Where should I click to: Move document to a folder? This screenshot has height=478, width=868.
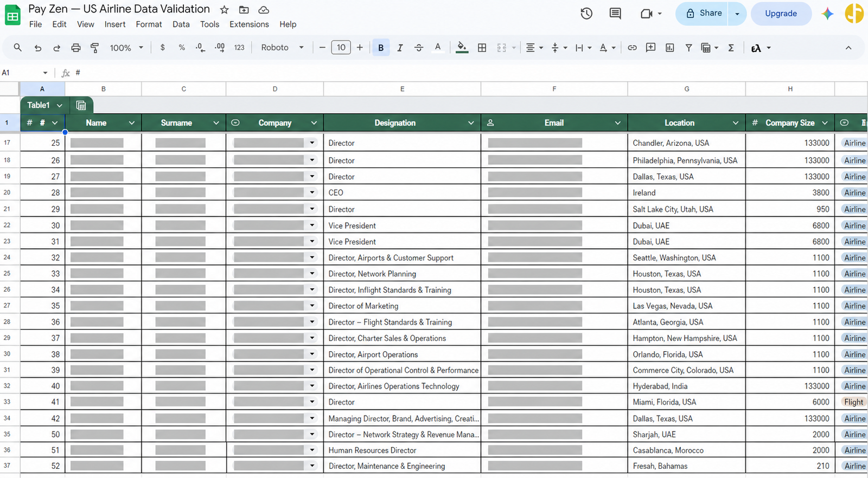(244, 10)
